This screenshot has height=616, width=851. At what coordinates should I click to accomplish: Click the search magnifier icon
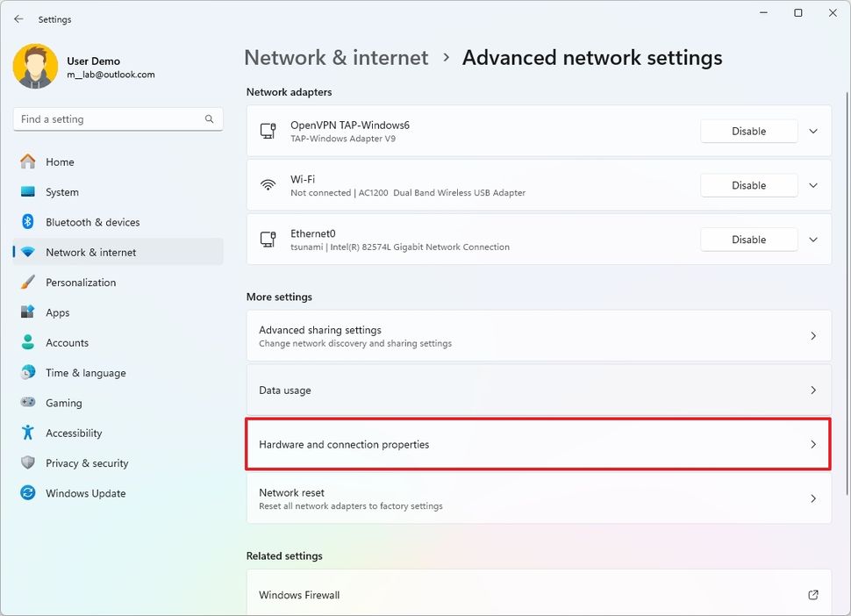(x=209, y=118)
